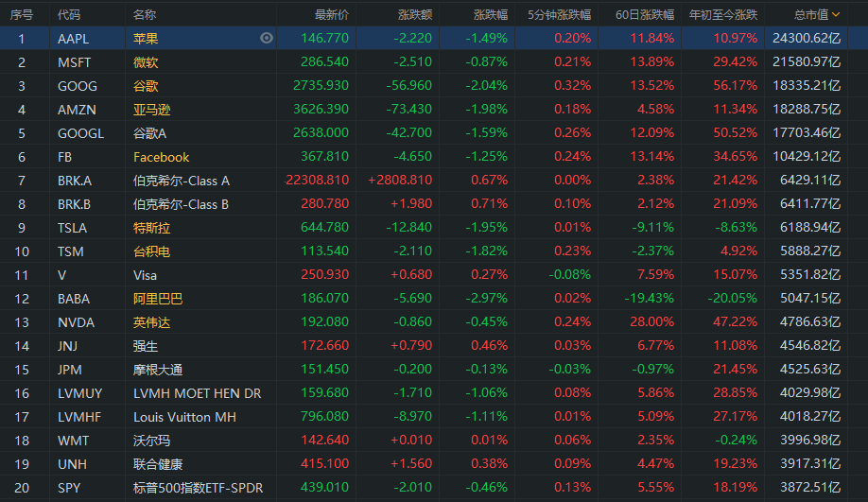Open stock name 阿里巴巴

coord(158,299)
